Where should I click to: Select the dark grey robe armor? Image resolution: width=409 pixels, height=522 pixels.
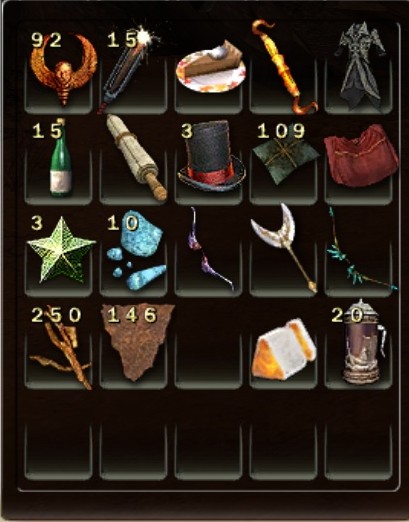360,66
